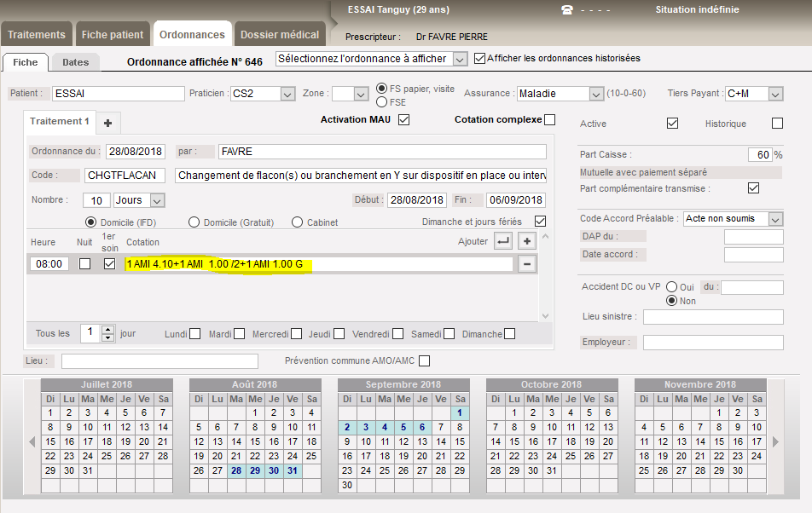Select the Traitement 1 tab
Screen dimensions: 812x513
60,122
